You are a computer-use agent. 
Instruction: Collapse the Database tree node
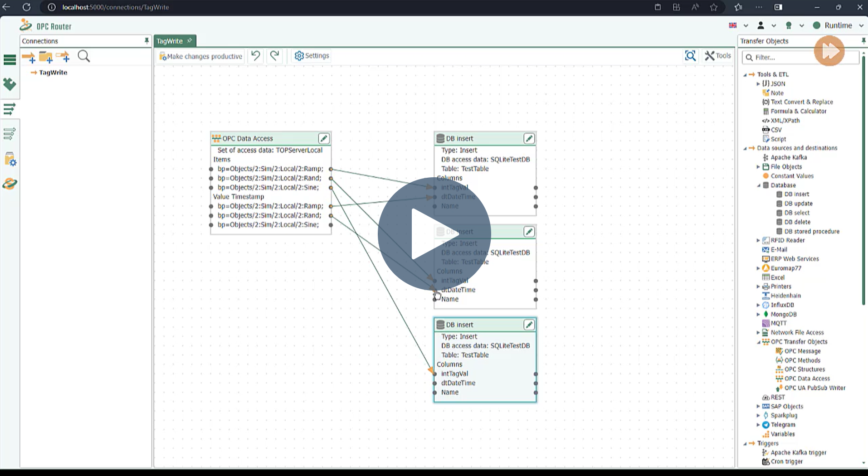(x=758, y=185)
